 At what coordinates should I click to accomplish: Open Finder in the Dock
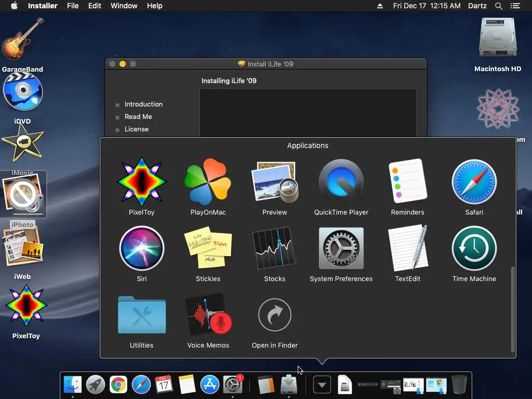point(73,384)
